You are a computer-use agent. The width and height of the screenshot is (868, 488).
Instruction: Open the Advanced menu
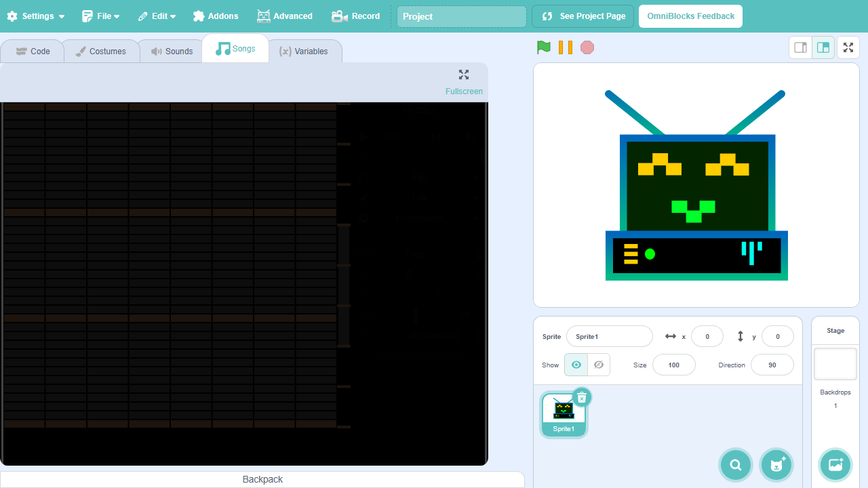point(285,16)
